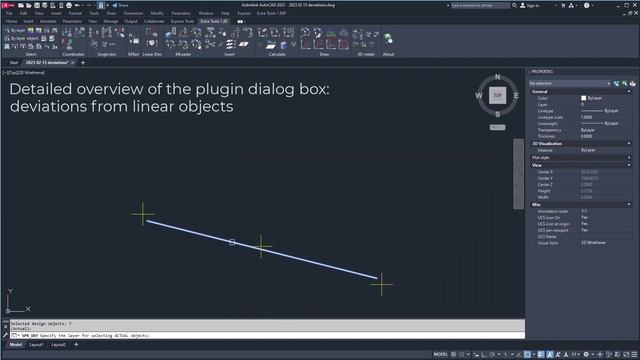Viewport: 640px width, 360px height.
Task: Open the File menu
Action: pos(9,13)
